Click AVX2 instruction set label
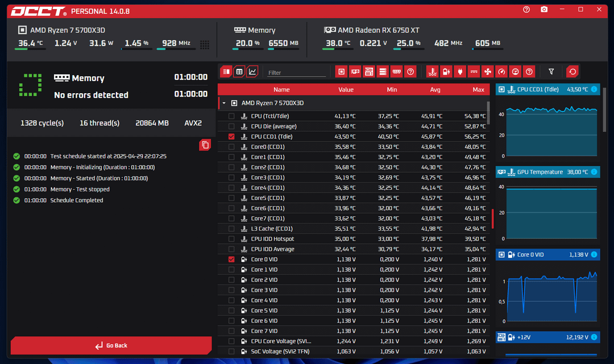 (x=193, y=123)
